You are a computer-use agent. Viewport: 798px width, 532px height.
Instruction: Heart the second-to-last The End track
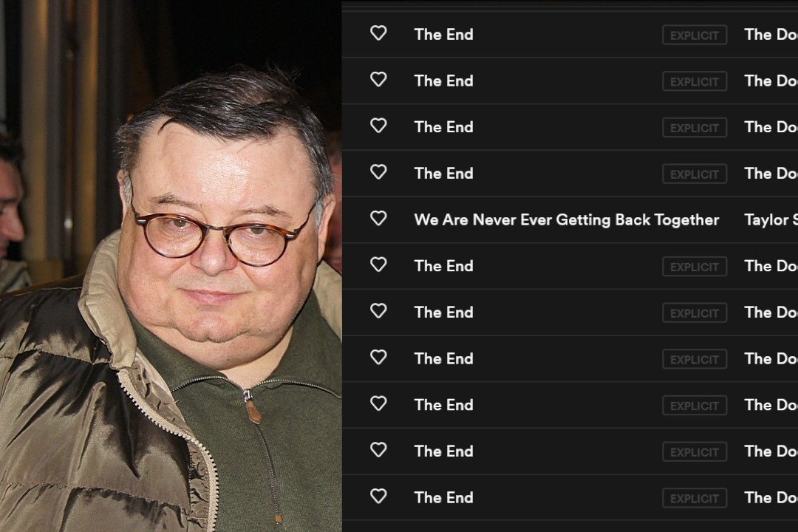pyautogui.click(x=378, y=450)
